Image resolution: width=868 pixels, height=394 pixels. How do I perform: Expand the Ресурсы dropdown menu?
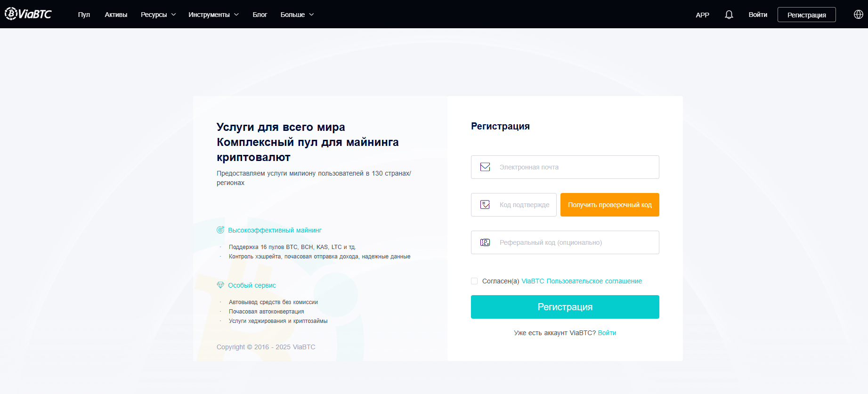(158, 15)
